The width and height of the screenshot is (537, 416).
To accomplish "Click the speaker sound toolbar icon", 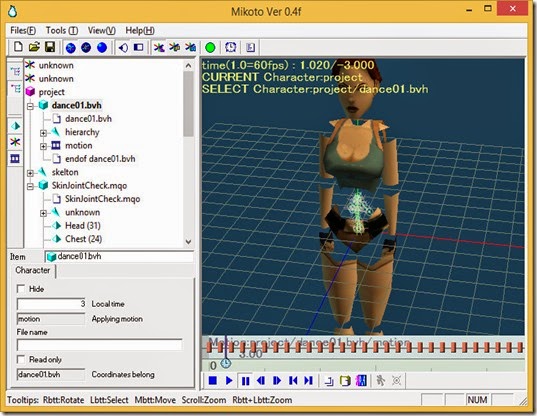I will pos(123,48).
